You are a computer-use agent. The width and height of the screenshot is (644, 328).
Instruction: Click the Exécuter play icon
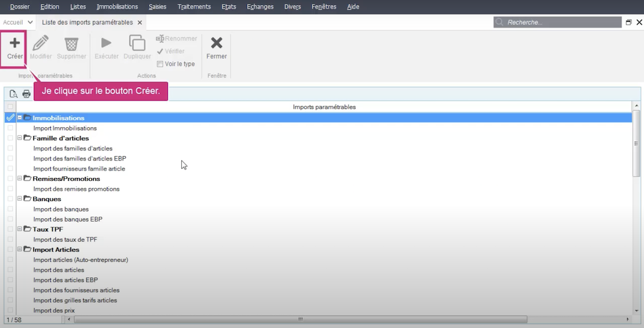106,43
